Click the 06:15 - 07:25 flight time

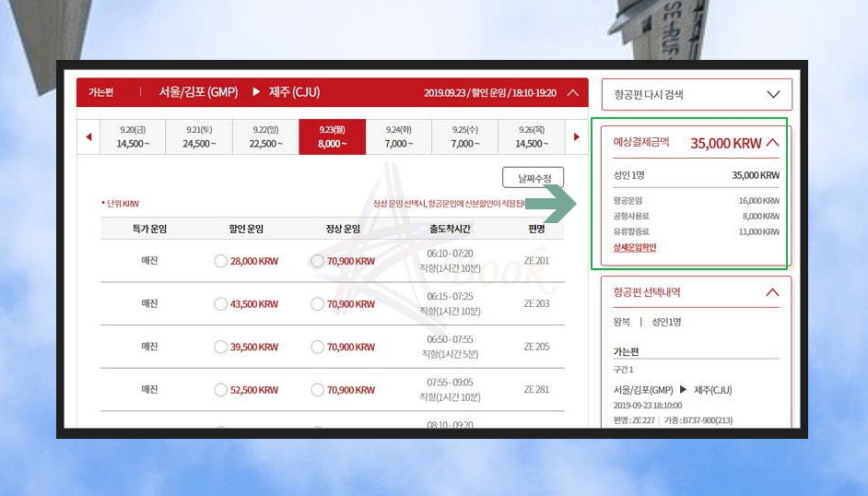click(450, 296)
